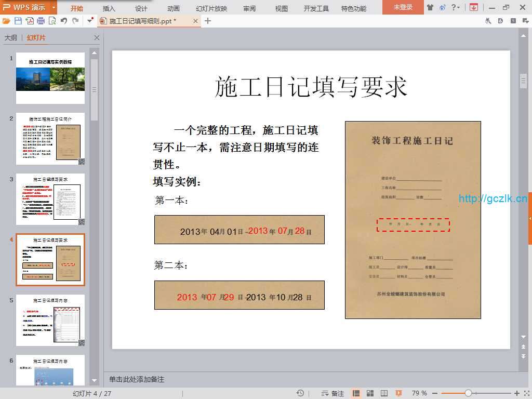
Task: Export to PDF using toolbar icon
Action: (30, 21)
